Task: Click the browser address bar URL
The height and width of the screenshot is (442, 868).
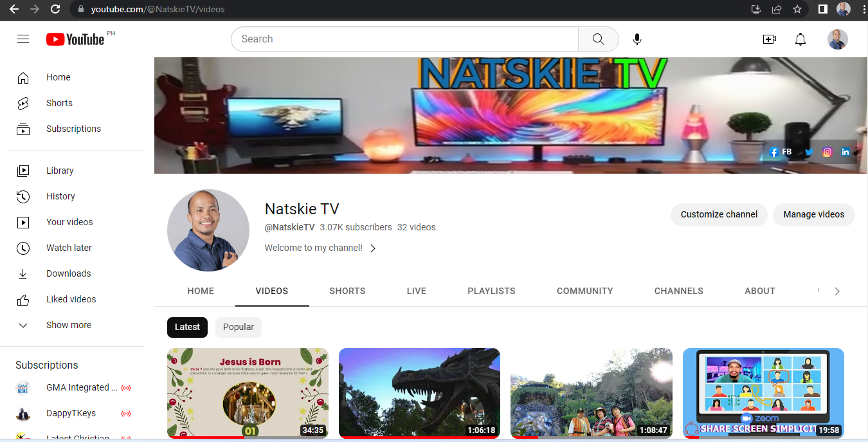Action: (x=158, y=9)
